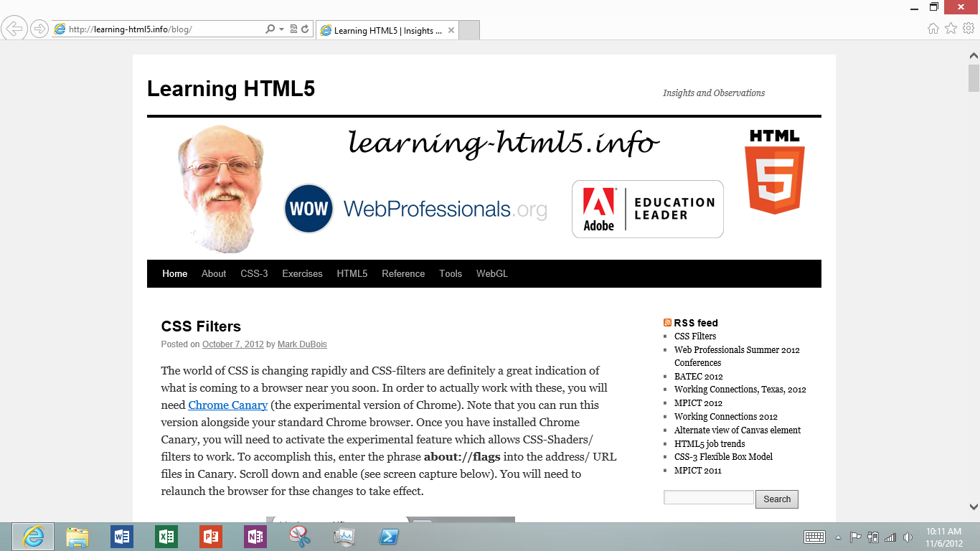Click the sidebar search text box
980x551 pixels.
point(709,497)
